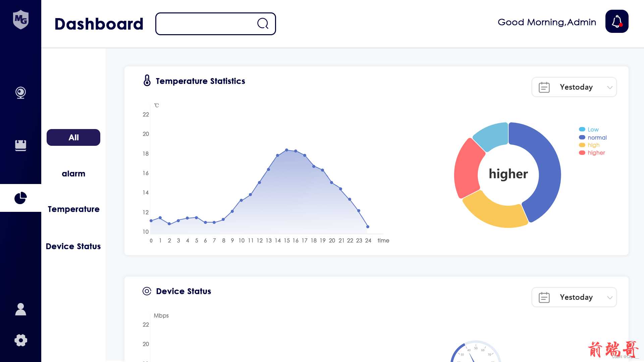The image size is (644, 362).
Task: Open the calendar filter for Temperature Statistics
Action: [x=574, y=86]
